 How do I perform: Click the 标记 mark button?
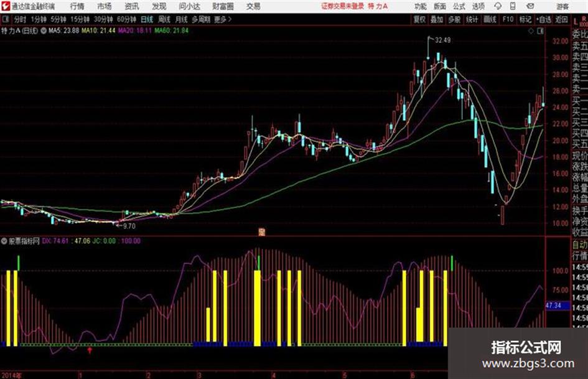(x=525, y=19)
